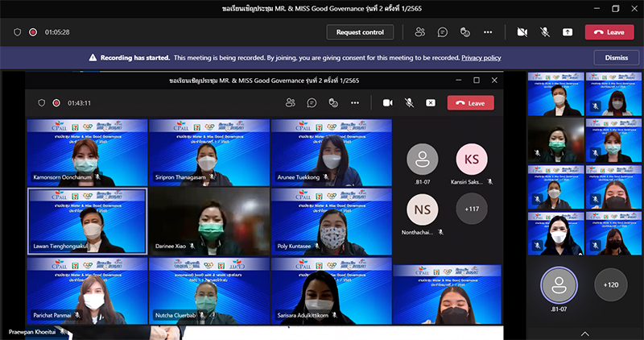Toggle the mic icon in shared window
Viewport: 644px width, 340px height.
[409, 103]
